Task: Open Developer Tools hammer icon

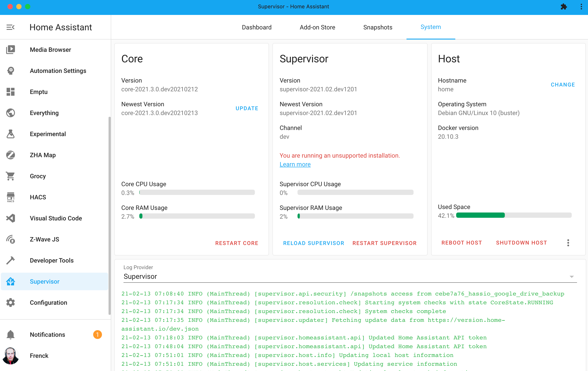Action: click(x=11, y=260)
